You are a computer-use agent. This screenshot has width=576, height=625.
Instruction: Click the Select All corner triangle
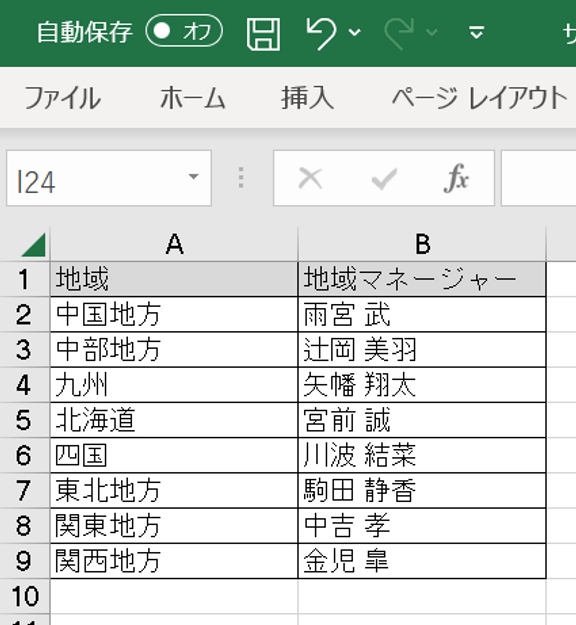tap(33, 245)
